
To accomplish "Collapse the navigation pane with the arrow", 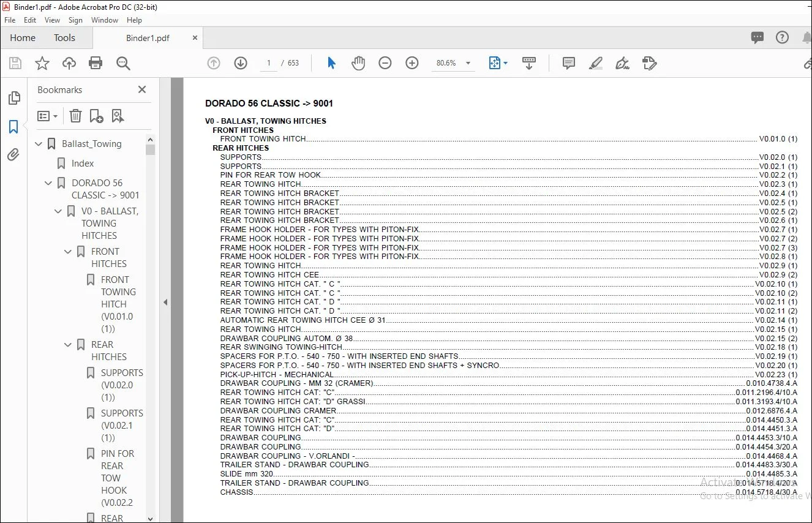I will 164,302.
